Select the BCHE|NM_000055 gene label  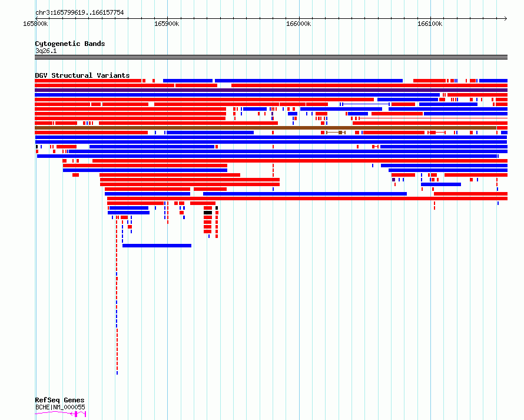pyautogui.click(x=60, y=407)
